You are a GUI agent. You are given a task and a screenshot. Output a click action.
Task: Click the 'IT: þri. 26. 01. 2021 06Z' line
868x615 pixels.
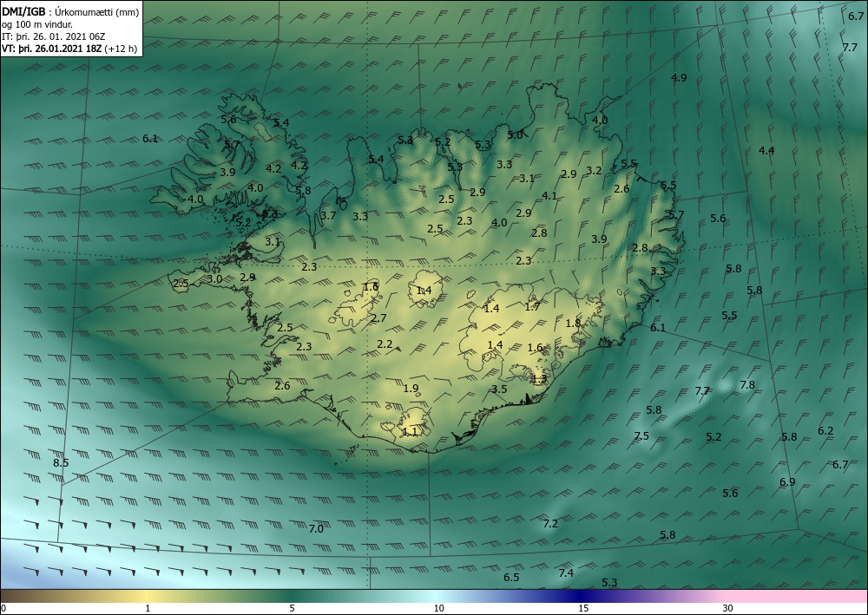54,36
